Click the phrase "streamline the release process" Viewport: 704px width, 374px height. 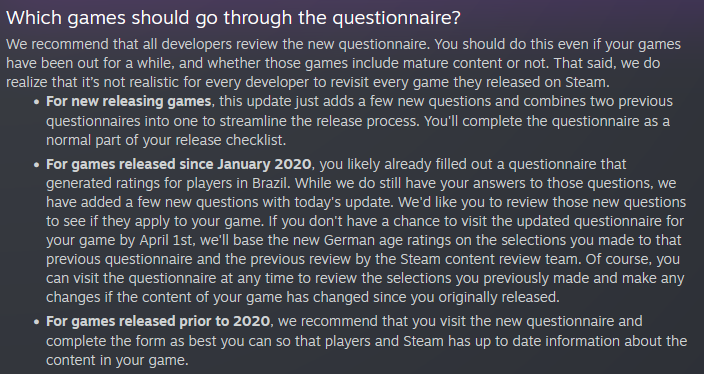320,121
